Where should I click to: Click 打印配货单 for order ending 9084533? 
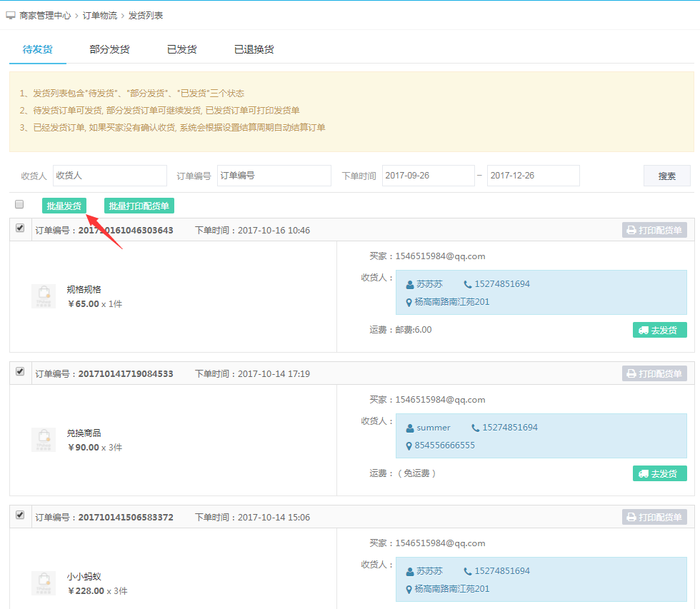[x=654, y=373]
